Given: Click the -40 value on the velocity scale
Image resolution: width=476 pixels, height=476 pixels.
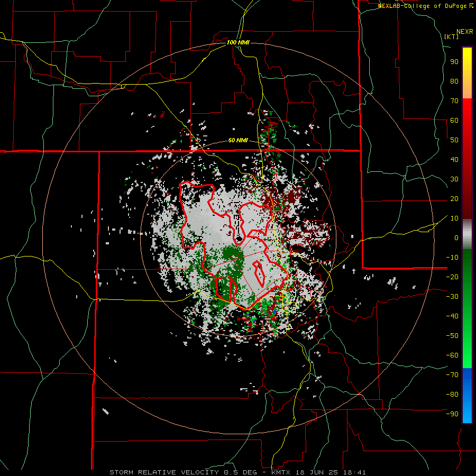Looking at the screenshot, I should click(452, 316).
